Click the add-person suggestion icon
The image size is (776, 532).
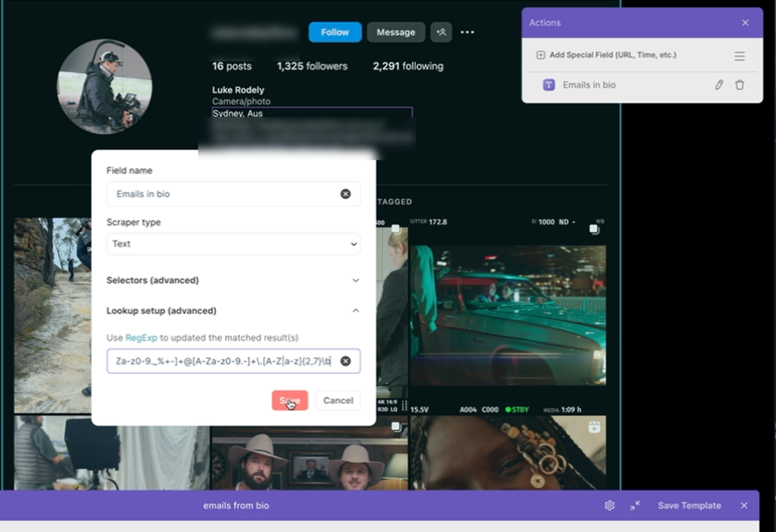(441, 32)
